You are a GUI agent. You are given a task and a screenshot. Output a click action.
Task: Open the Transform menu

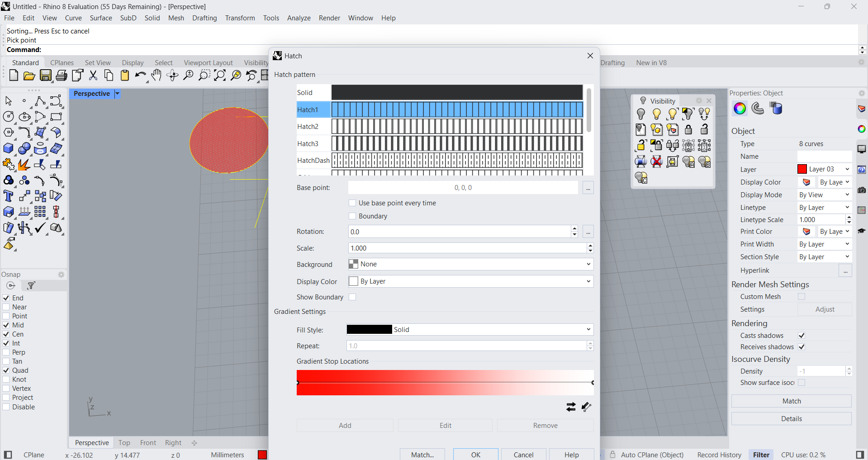click(x=240, y=18)
